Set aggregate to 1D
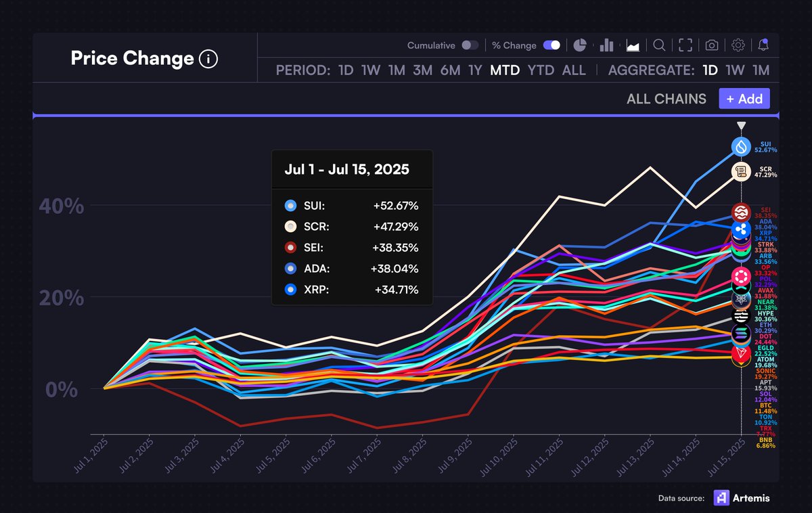The height and width of the screenshot is (513, 812). point(710,70)
